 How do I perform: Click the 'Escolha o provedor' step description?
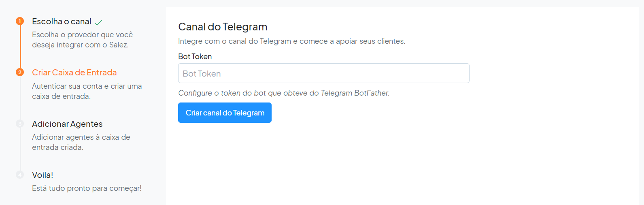(x=83, y=40)
